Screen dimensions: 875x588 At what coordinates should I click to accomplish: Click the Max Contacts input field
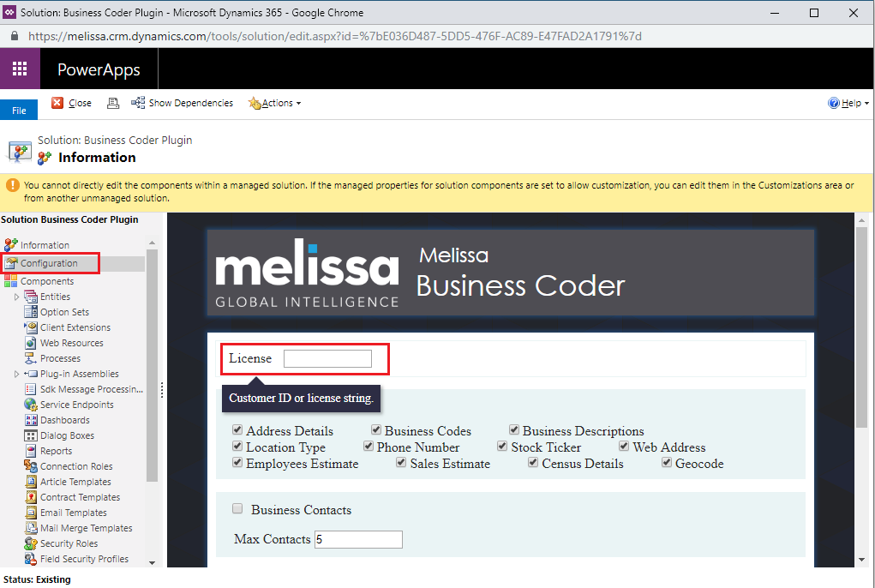point(358,539)
